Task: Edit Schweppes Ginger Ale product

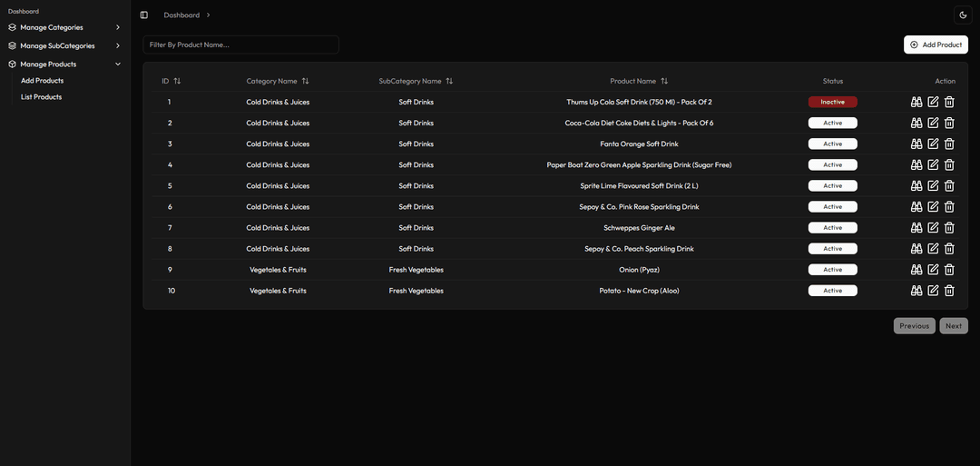Action: [x=933, y=228]
